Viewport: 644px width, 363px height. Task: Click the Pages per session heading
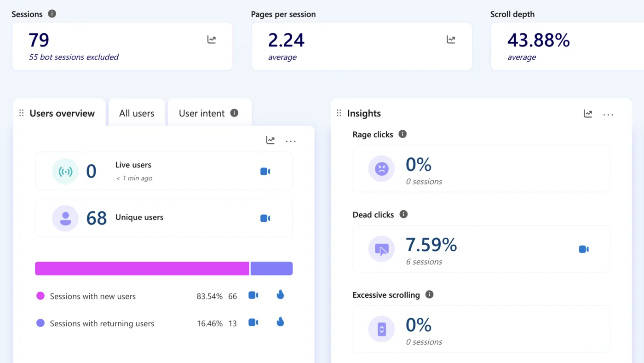click(283, 14)
